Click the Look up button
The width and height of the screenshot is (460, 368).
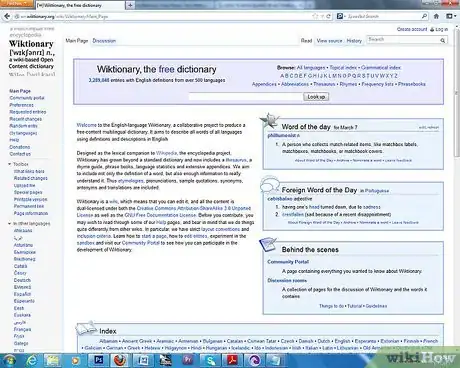coord(316,97)
